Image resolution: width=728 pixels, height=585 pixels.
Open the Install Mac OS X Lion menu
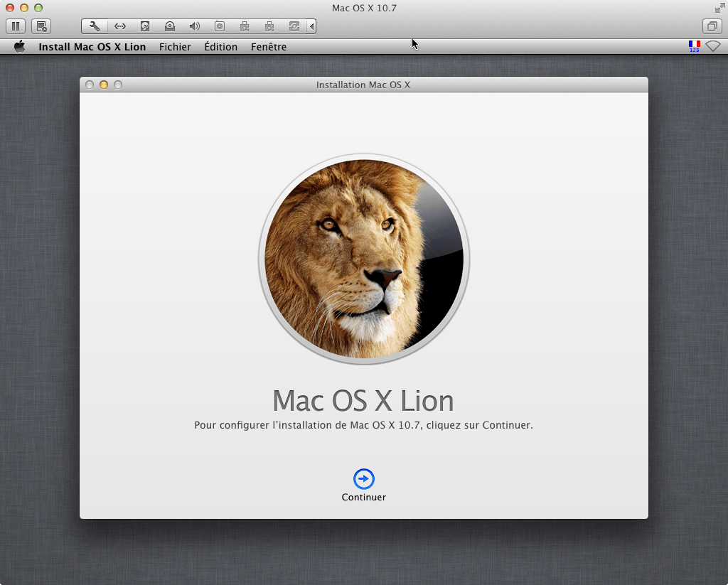tap(92, 47)
